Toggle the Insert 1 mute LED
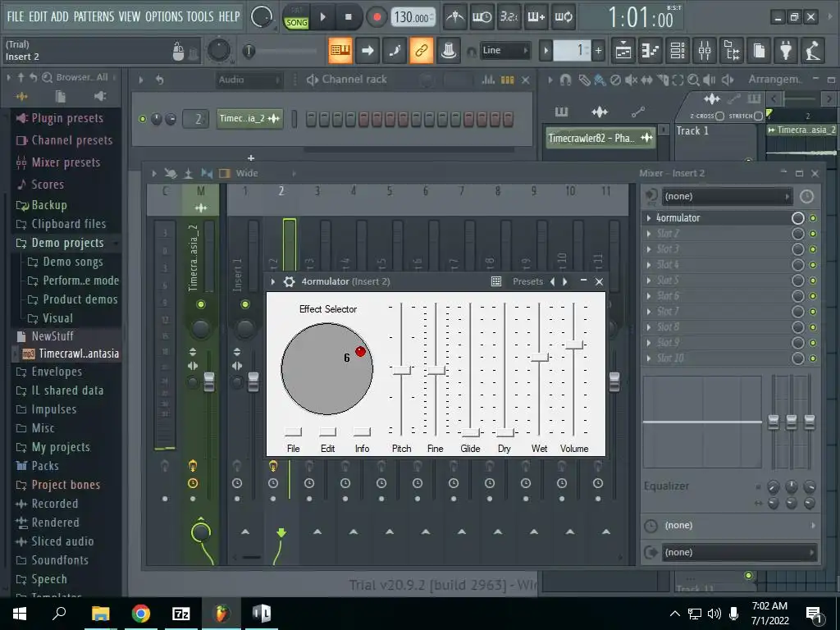 (x=244, y=304)
